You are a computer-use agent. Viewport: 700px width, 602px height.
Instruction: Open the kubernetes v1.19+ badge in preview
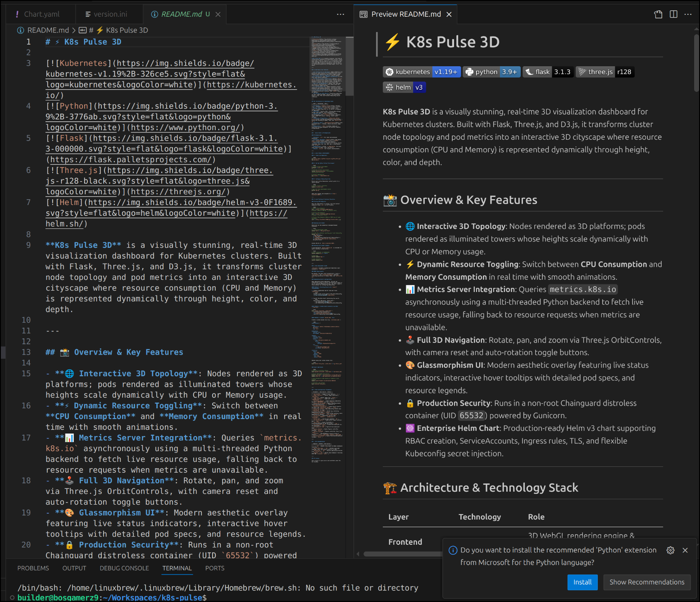422,72
